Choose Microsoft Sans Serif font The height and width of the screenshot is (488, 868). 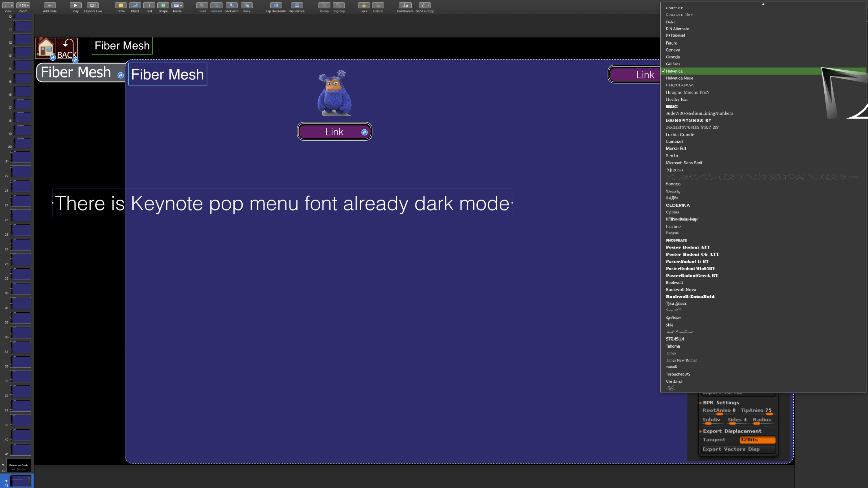point(763,163)
